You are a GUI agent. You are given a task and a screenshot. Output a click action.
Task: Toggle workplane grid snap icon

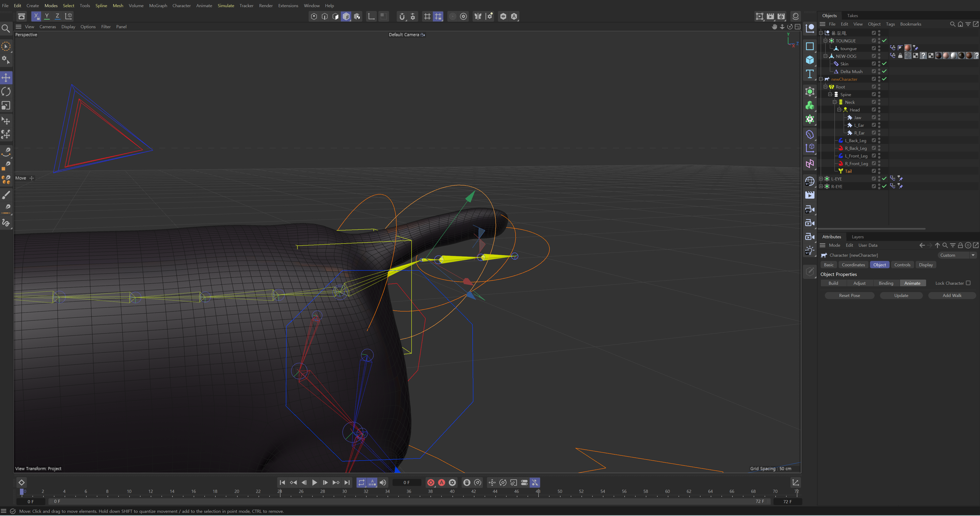pos(438,16)
